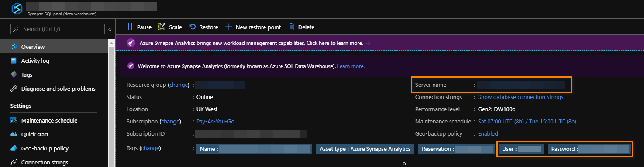
Task: Open the Overview menu item
Action: (x=54, y=47)
